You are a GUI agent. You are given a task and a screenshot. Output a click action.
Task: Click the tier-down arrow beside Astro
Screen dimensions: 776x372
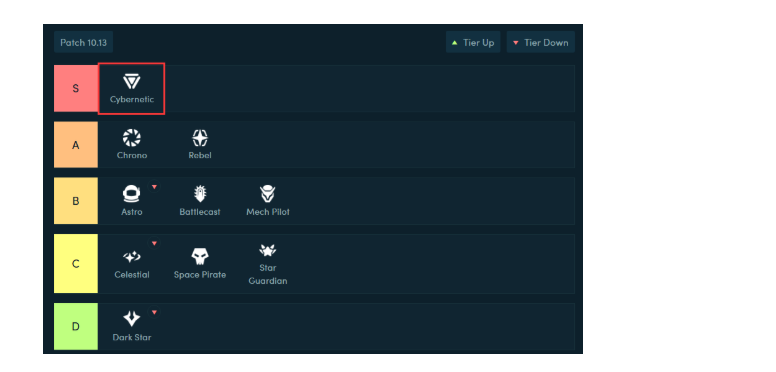[x=154, y=187]
